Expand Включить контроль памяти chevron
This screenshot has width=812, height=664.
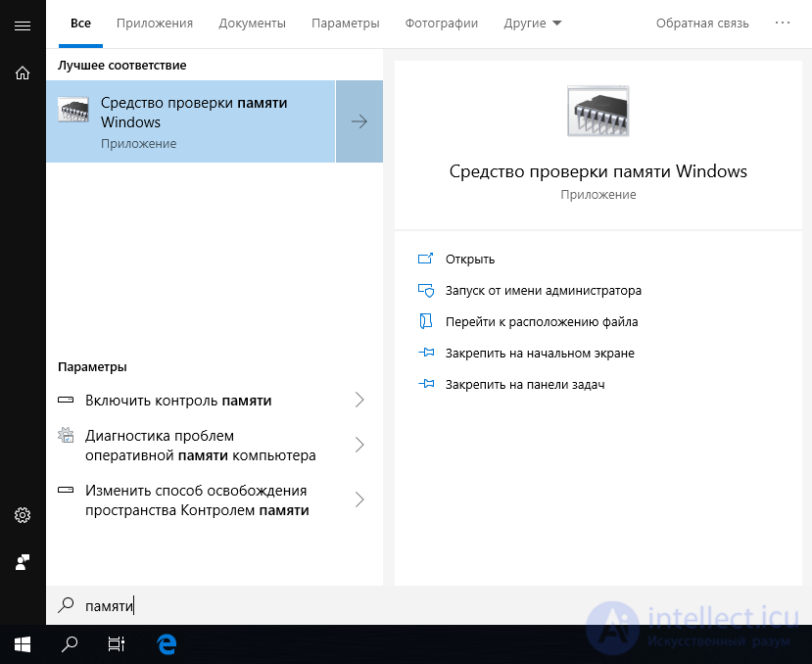pyautogui.click(x=359, y=400)
